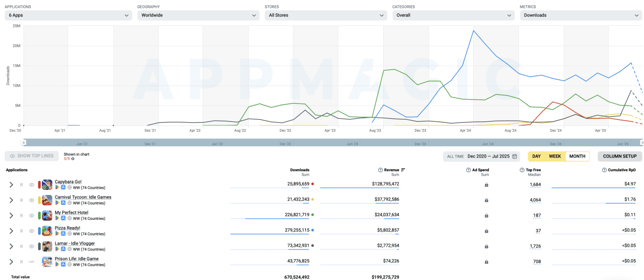Click the gear icon next to 5/5
This screenshot has height=280, width=644.
coord(73,159)
